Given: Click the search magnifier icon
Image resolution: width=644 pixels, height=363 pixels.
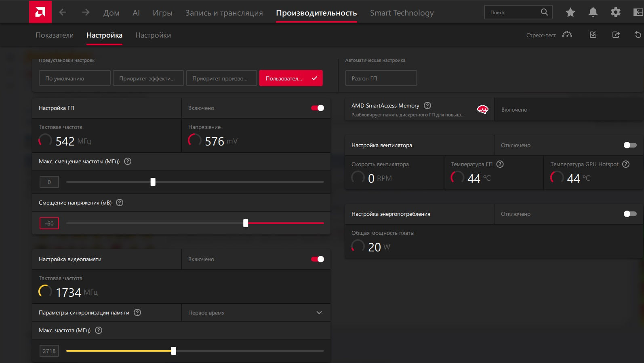Looking at the screenshot, I should click(544, 12).
